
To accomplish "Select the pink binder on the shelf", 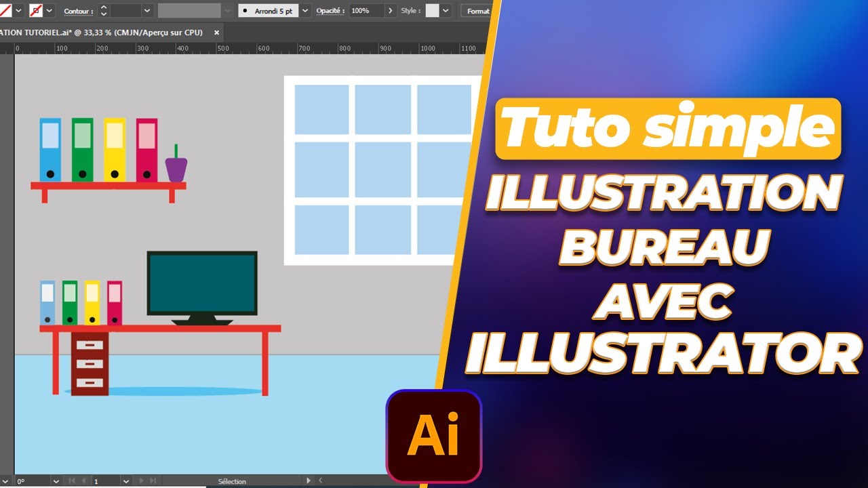I will 146,150.
